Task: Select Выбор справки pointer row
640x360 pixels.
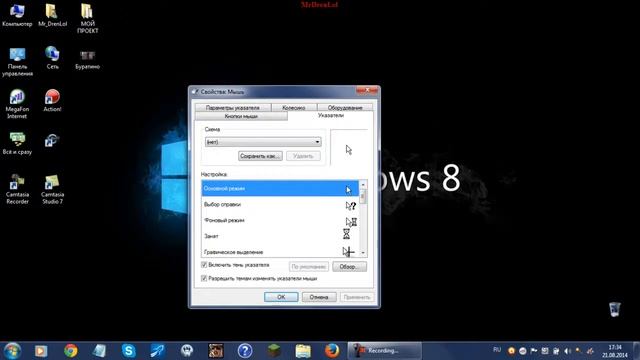Action: [x=280, y=204]
